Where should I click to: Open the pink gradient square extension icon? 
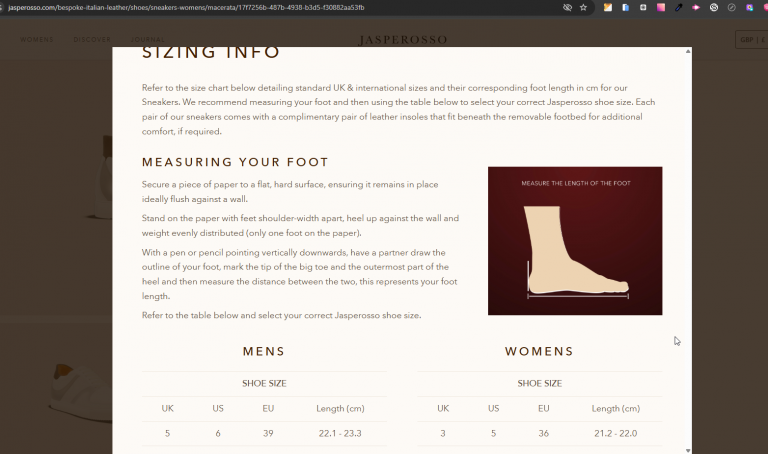pyautogui.click(x=661, y=7)
